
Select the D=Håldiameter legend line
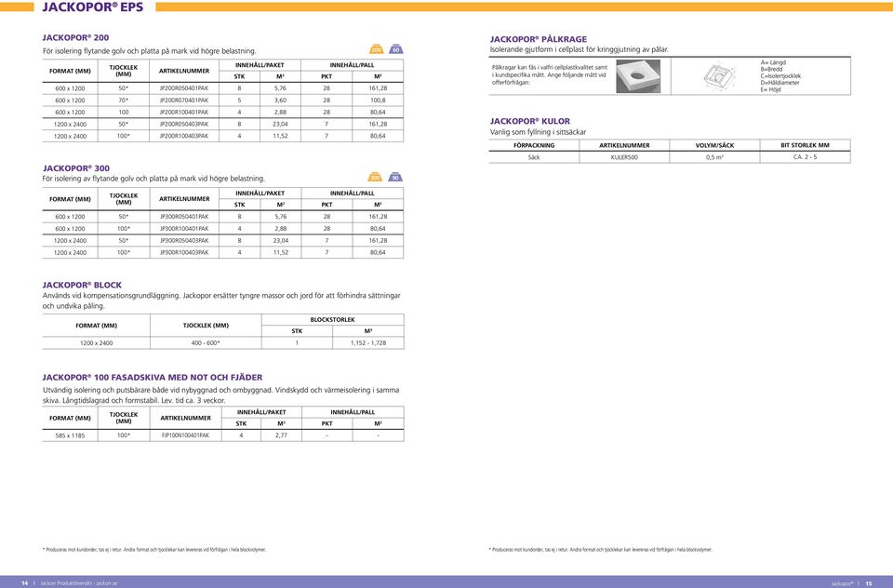coord(780,83)
